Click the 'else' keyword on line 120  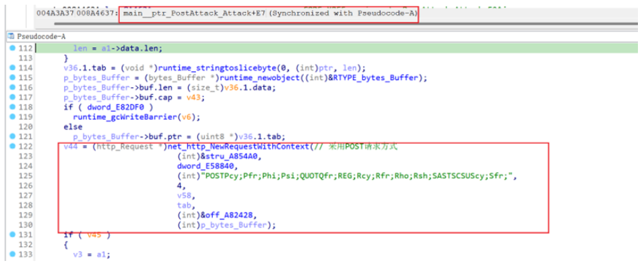pos(73,127)
